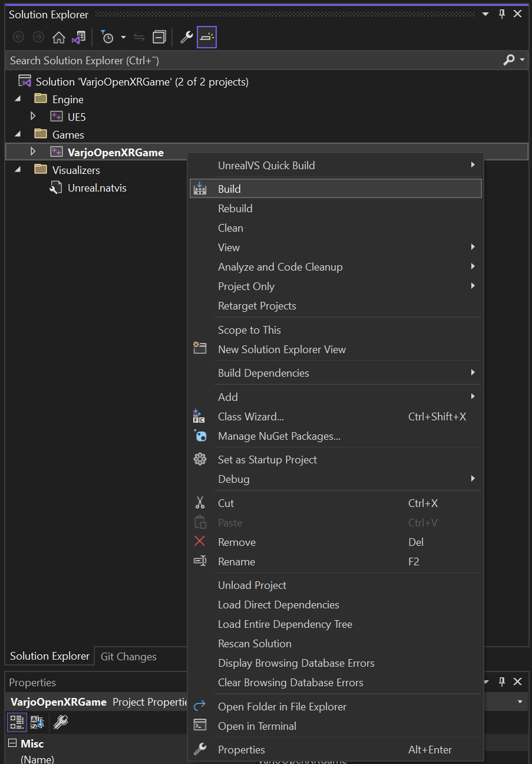532x764 pixels.
Task: Select Unload Project
Action: pyautogui.click(x=335, y=585)
